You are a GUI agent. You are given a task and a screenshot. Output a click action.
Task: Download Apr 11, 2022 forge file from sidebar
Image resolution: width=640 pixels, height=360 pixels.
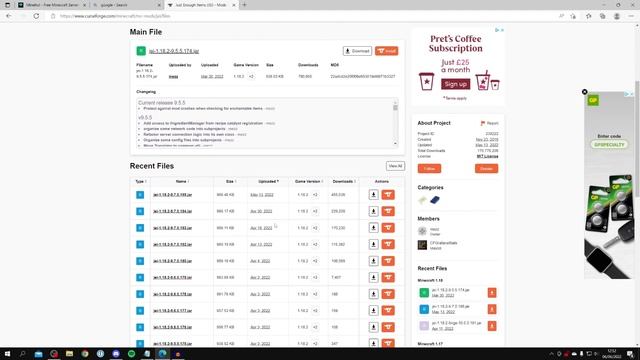click(x=492, y=326)
